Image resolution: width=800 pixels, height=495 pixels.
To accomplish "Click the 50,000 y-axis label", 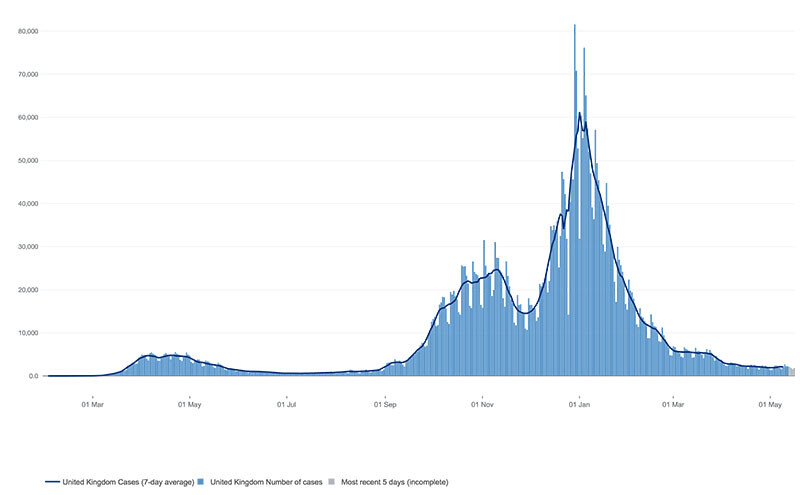I will pos(28,161).
